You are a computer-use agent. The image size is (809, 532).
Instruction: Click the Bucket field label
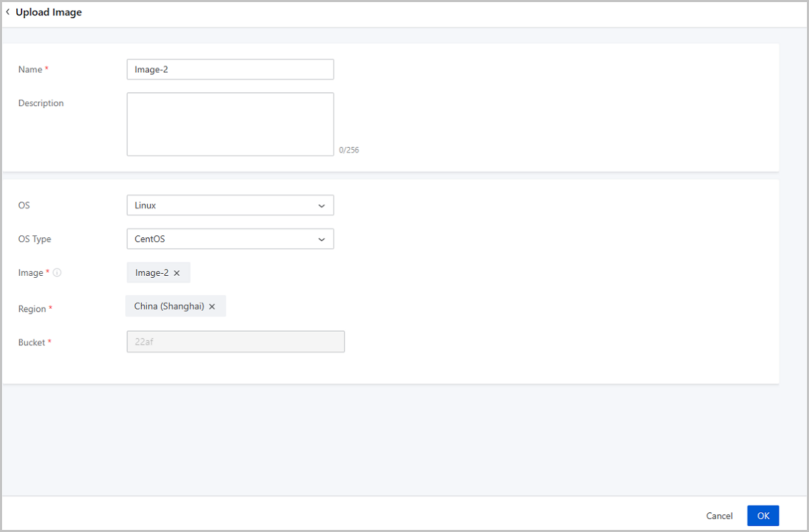(31, 343)
